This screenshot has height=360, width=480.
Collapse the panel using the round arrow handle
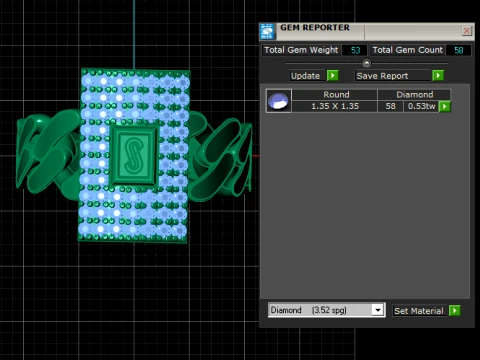(x=367, y=63)
